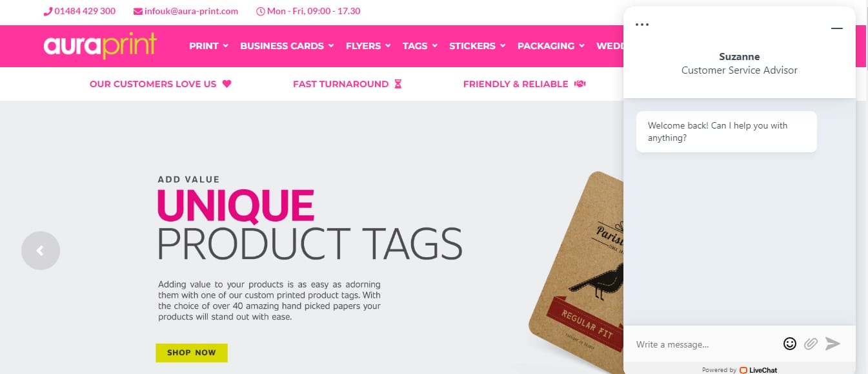Expand the FLYERS dropdown menu
868x374 pixels.
pyautogui.click(x=368, y=46)
